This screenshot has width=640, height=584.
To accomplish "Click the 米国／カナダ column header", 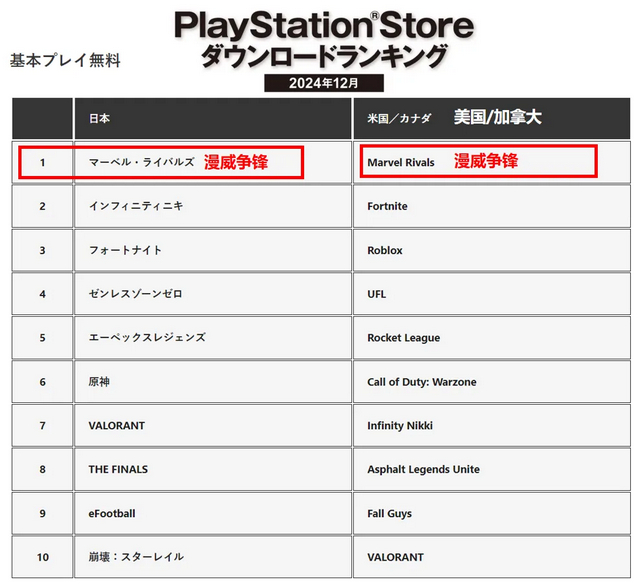I will tap(399, 118).
